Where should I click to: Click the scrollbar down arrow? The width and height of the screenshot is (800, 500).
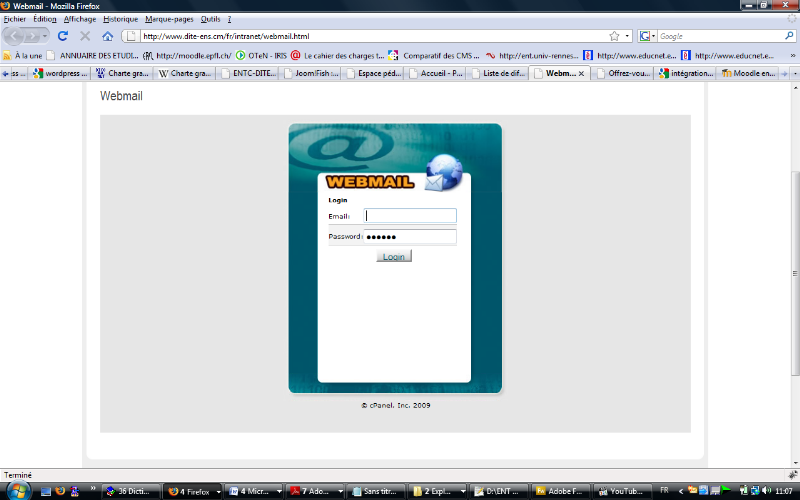coord(795,463)
